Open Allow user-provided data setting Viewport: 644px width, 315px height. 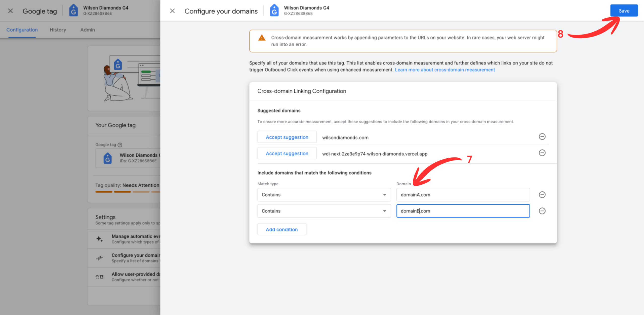(x=124, y=277)
